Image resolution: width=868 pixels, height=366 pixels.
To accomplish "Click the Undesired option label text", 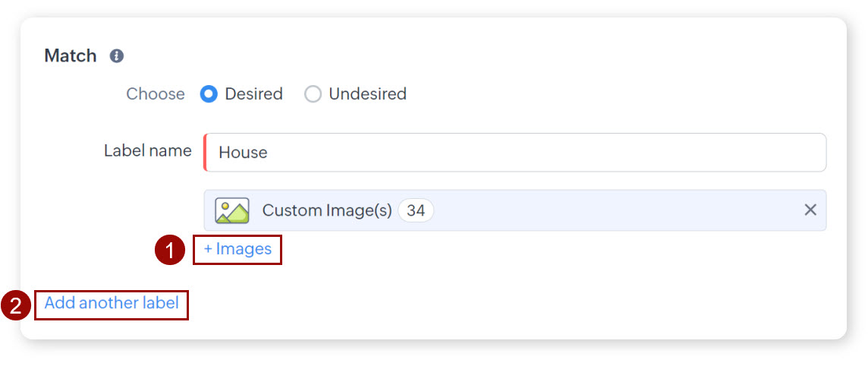I will tap(367, 94).
